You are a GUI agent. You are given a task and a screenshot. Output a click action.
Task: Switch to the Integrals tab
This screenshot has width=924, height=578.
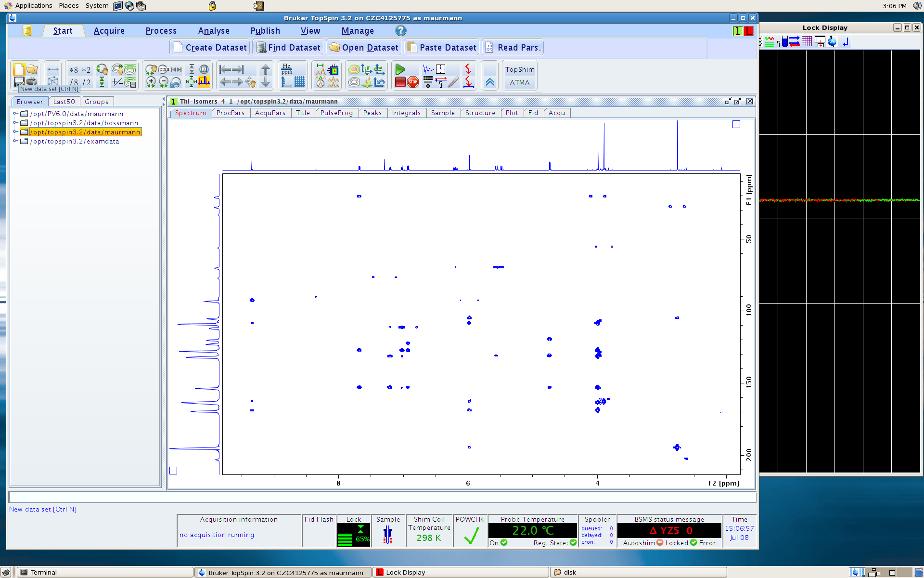pyautogui.click(x=404, y=113)
